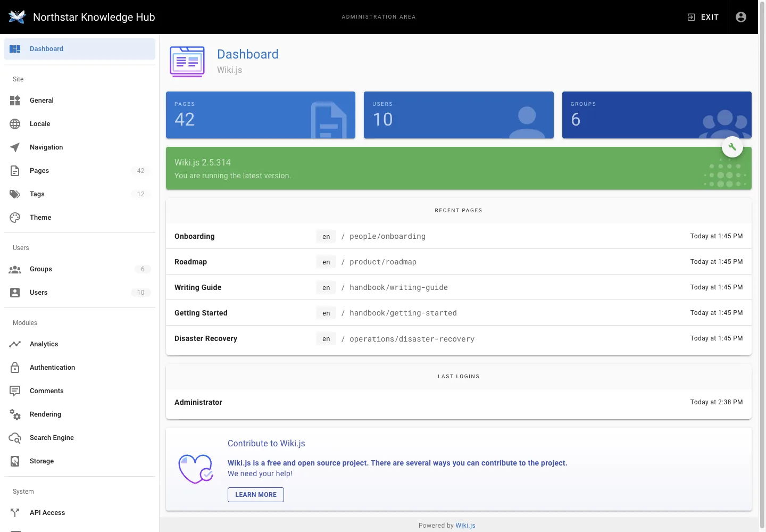Click the heart icon in Contribute card
Viewport: 766px width, 532px height.
point(196,469)
